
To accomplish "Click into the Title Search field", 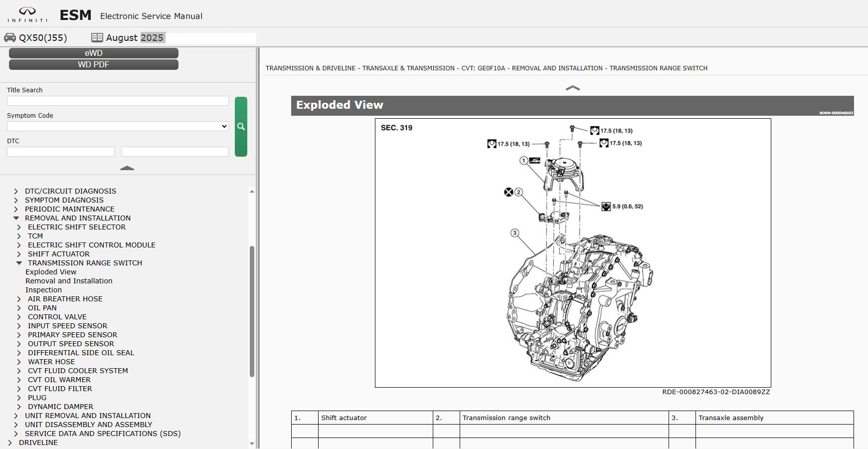I will (x=118, y=101).
